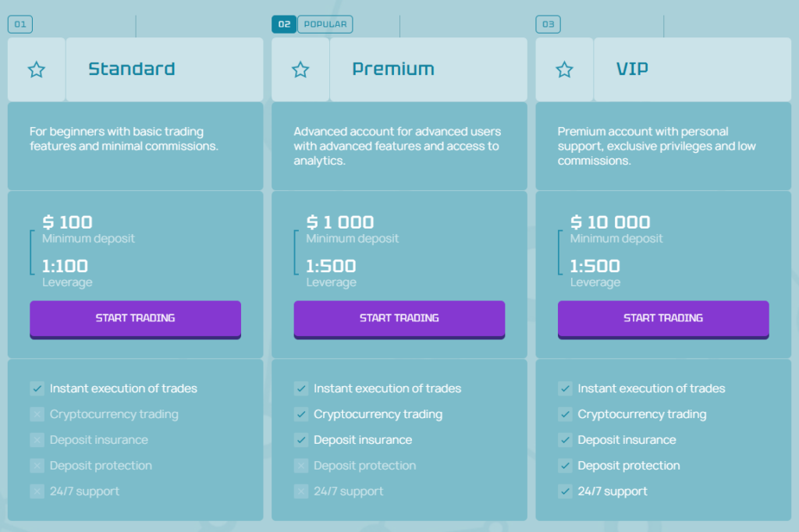The width and height of the screenshot is (799, 532).
Task: Click the Premium plan description text
Action: pos(397,146)
